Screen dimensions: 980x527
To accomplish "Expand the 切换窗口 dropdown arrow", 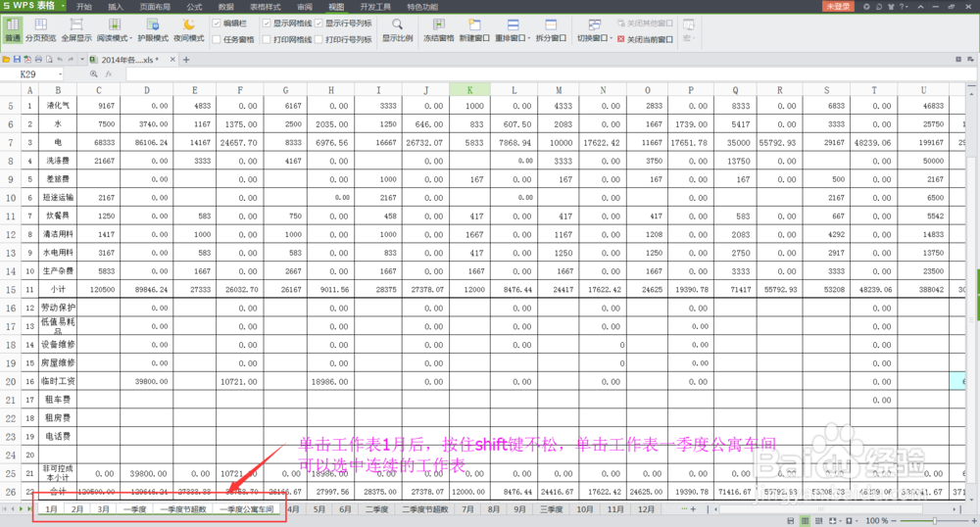I will [x=610, y=39].
